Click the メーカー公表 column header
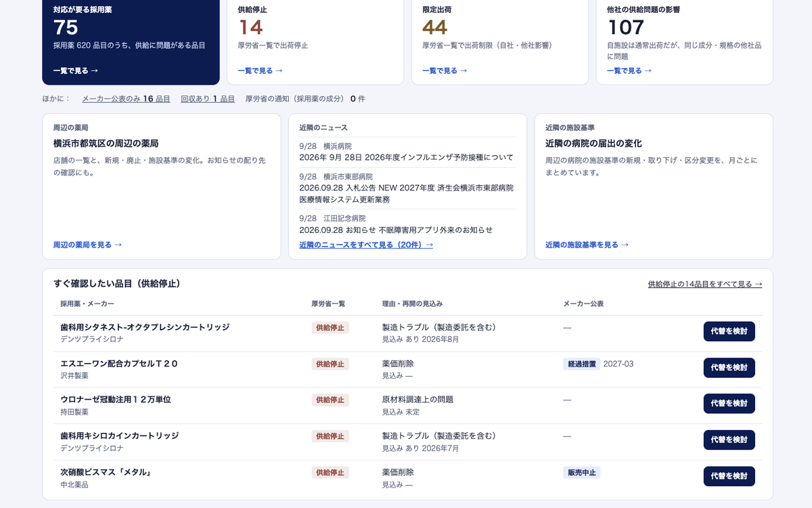The height and width of the screenshot is (508, 812). point(583,303)
